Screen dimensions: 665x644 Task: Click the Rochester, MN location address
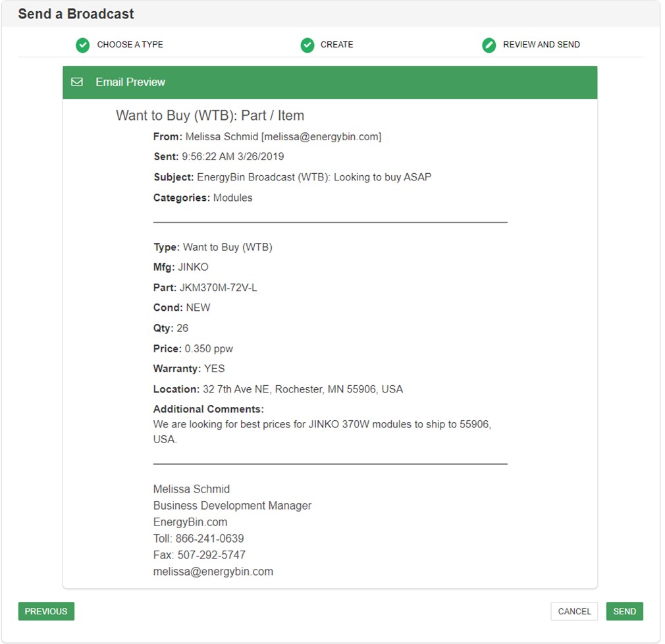[303, 389]
